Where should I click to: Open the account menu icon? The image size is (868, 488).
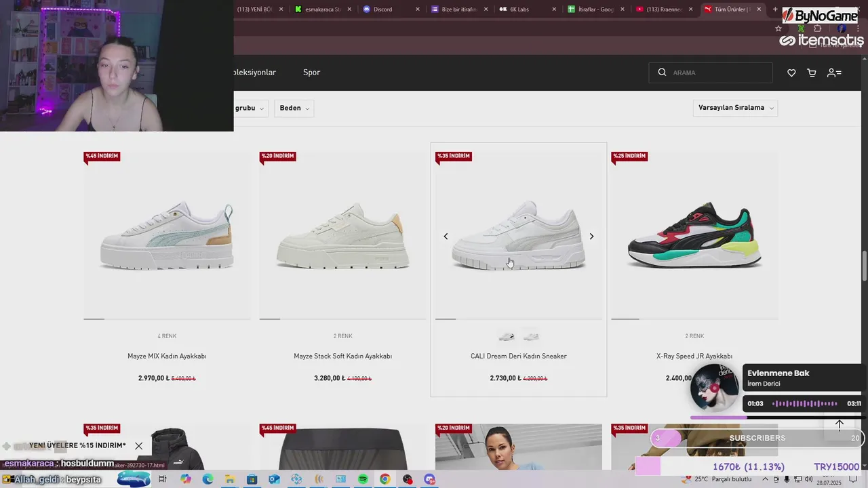pyautogui.click(x=834, y=73)
